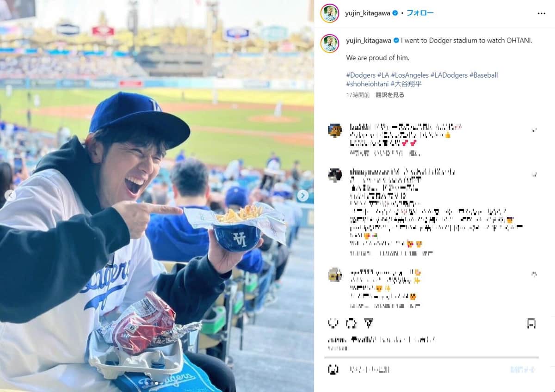Open yujin_kitagawa header profile picture
This screenshot has width=555, height=392.
pos(330,13)
